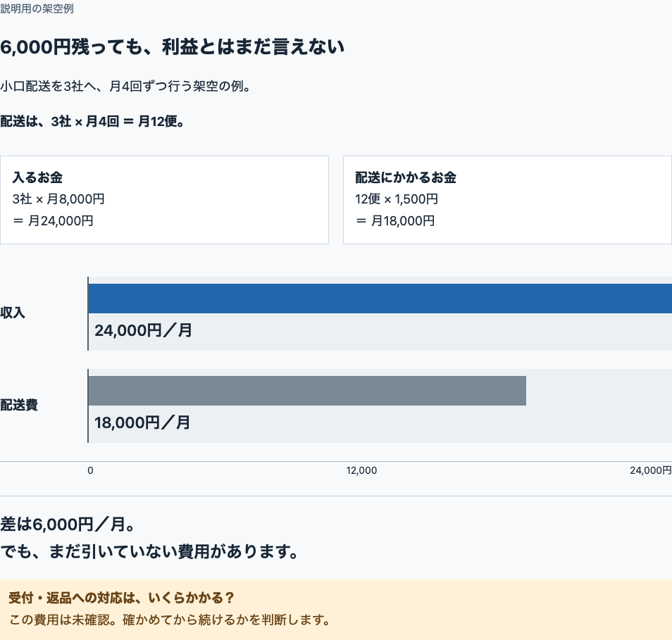Click the '3社 × 月8,000円' line
Screen dimensions: 672x640
(58, 199)
